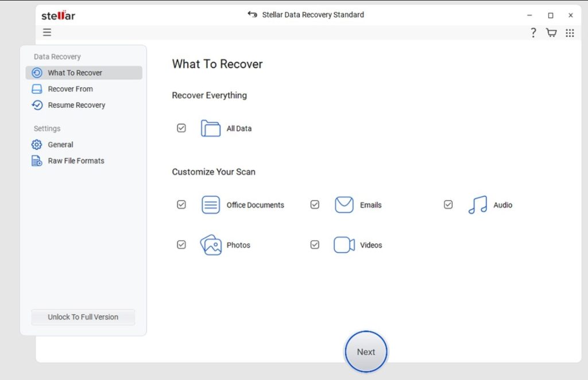
Task: Click the Office Documents icon
Action: (x=211, y=205)
